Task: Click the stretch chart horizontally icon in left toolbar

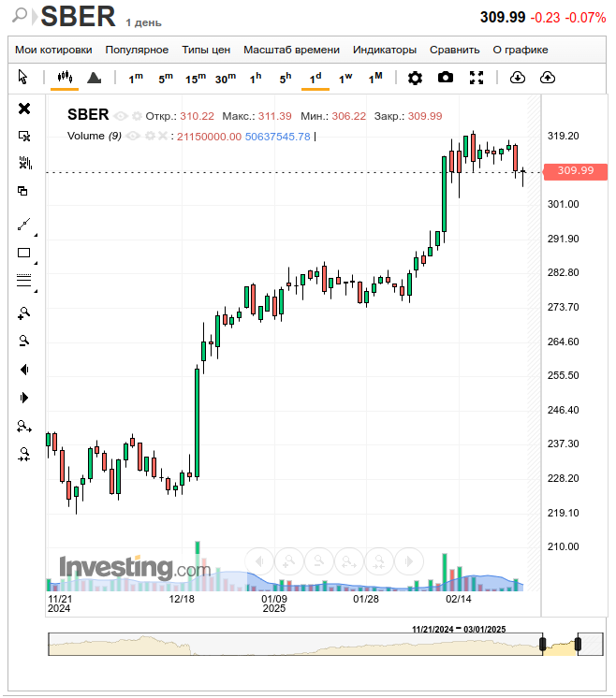Action: pyautogui.click(x=24, y=427)
